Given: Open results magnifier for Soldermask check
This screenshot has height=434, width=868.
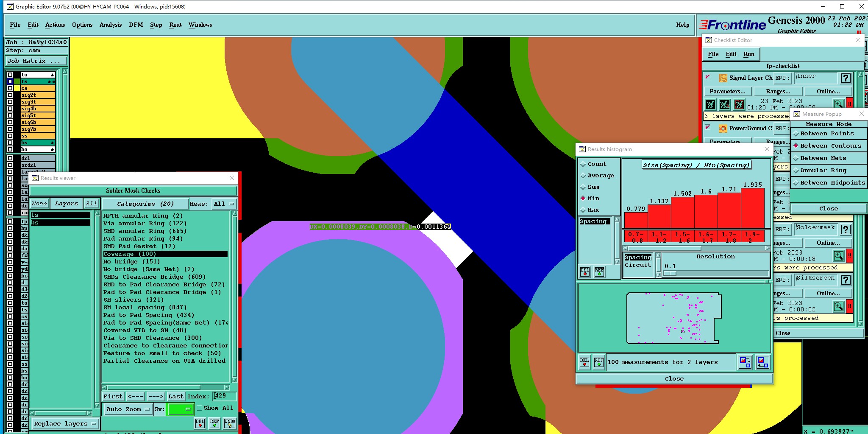Looking at the screenshot, I should tap(838, 255).
